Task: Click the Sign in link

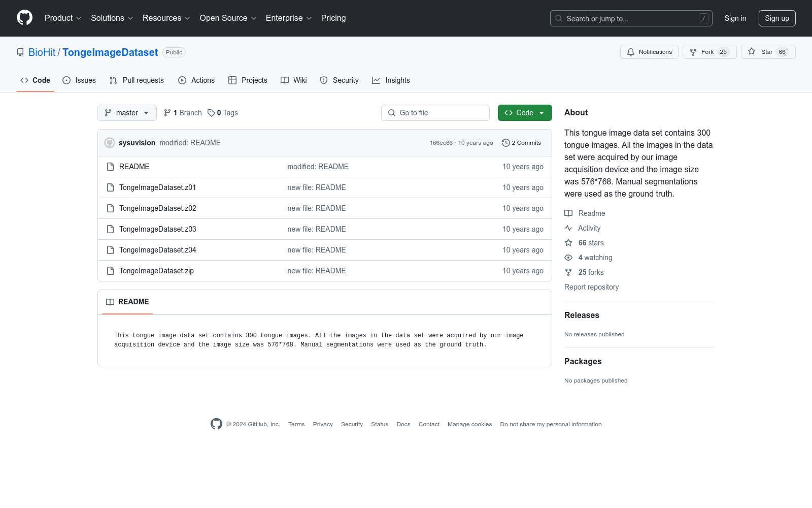Action: tap(735, 18)
